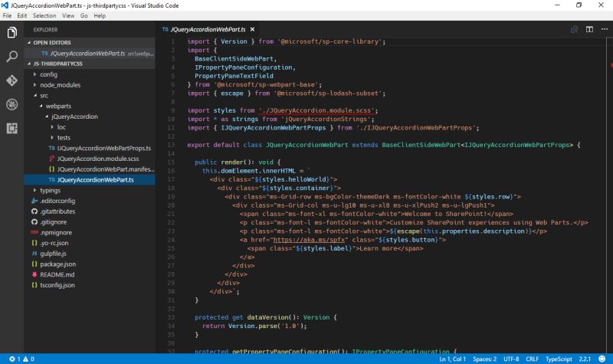Close the JQueryAccordionWebPart.ts tab

(x=252, y=29)
